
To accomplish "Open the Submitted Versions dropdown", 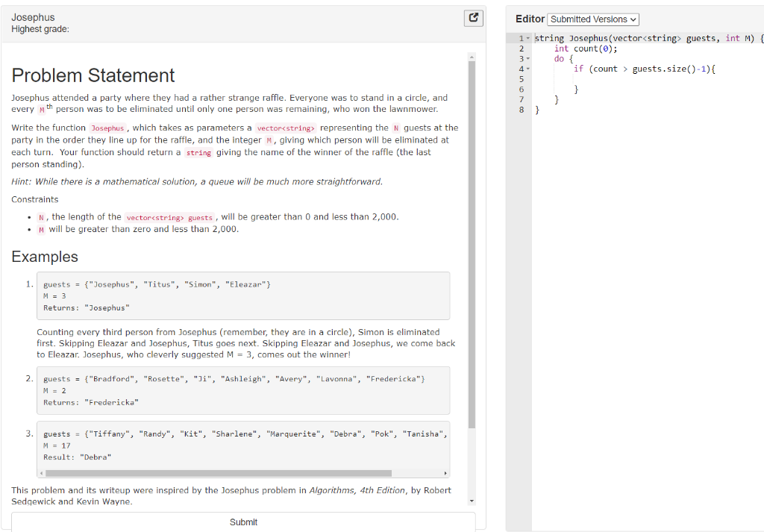I will [x=593, y=19].
